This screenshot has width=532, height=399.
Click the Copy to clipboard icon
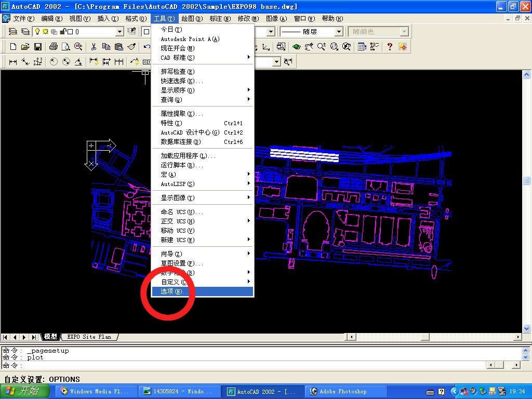[106, 47]
